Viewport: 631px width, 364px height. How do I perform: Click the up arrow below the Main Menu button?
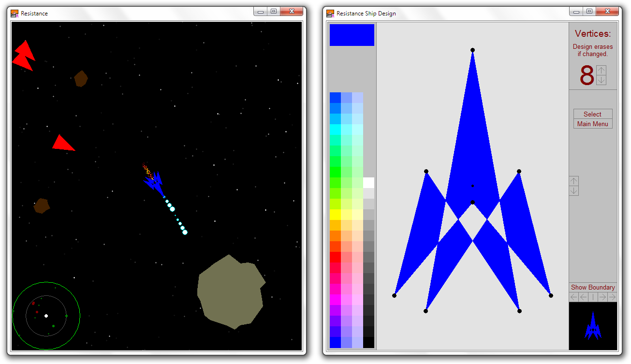[574, 181]
